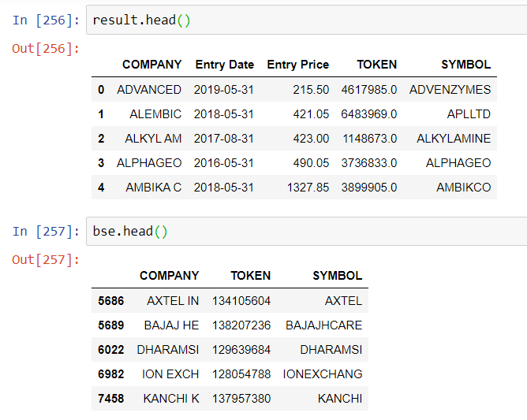
Task: Click the 3899905.0 token cell
Action: pyautogui.click(x=369, y=188)
